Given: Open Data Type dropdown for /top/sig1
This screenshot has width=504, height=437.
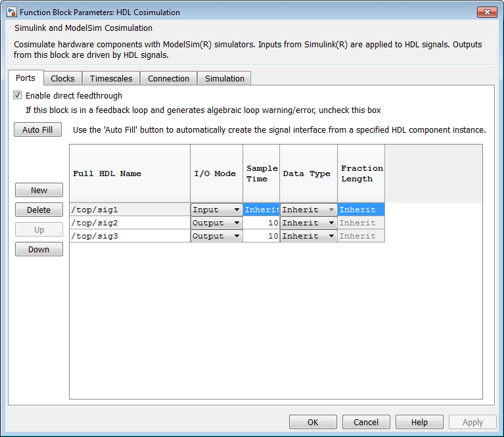Looking at the screenshot, I should pos(309,210).
